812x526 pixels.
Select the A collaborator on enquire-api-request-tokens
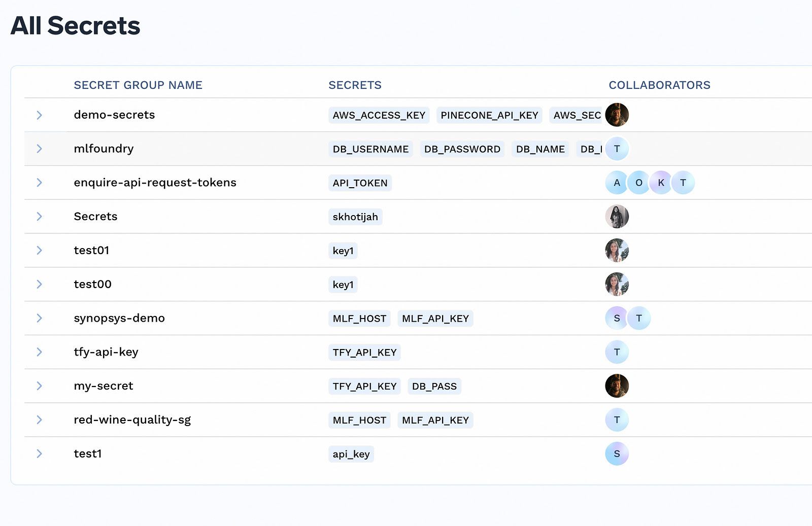(617, 183)
